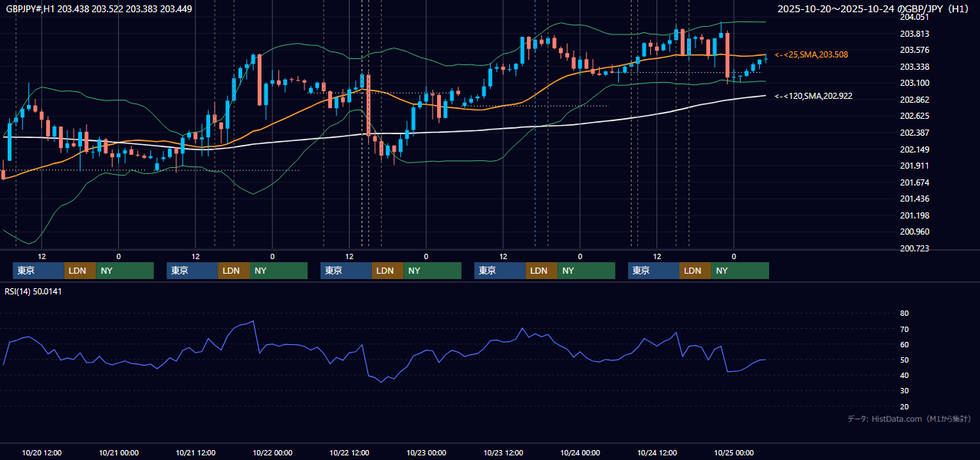Image resolution: width=980 pixels, height=460 pixels.
Task: Click the 203.813 price axis value
Action: click(x=914, y=34)
